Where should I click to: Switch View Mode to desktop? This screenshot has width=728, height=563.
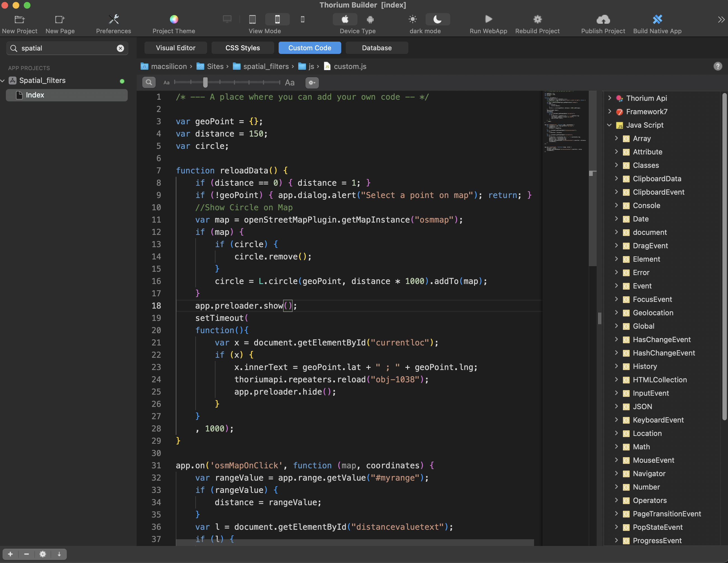pos(227,19)
